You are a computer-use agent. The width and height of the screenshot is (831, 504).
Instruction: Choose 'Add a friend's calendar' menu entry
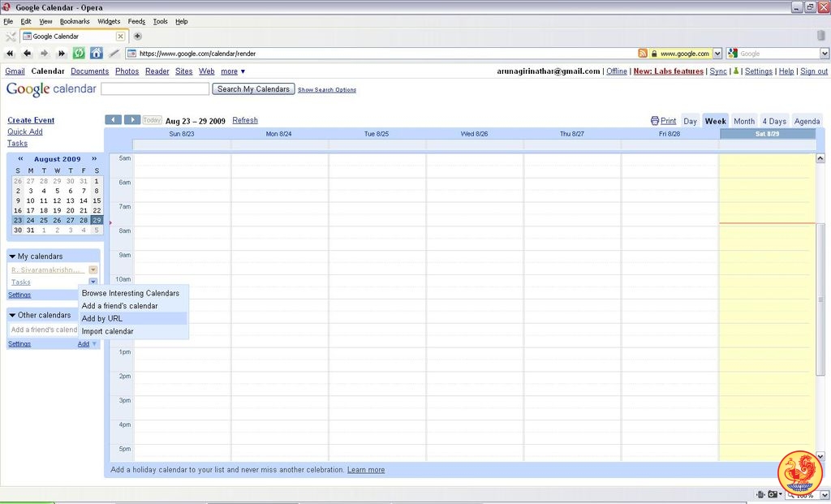pos(133,306)
